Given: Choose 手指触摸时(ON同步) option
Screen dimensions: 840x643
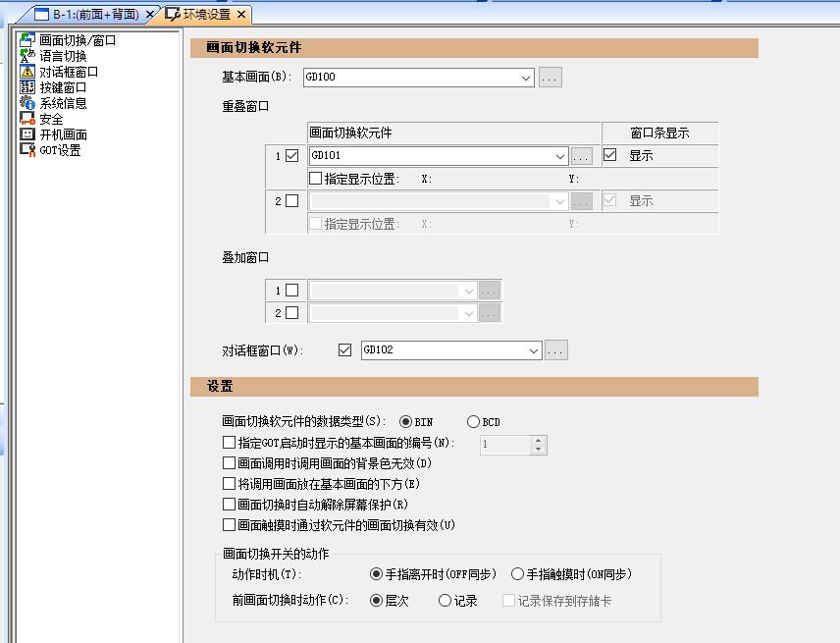Looking at the screenshot, I should [x=518, y=574].
